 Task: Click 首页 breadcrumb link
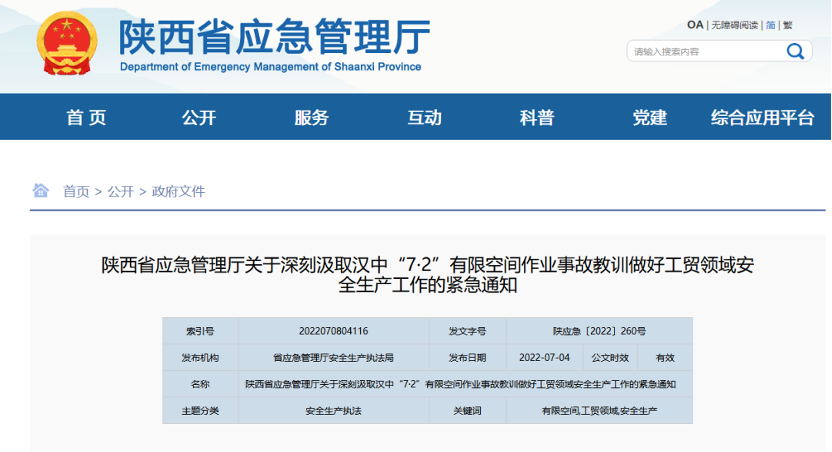tap(76, 191)
